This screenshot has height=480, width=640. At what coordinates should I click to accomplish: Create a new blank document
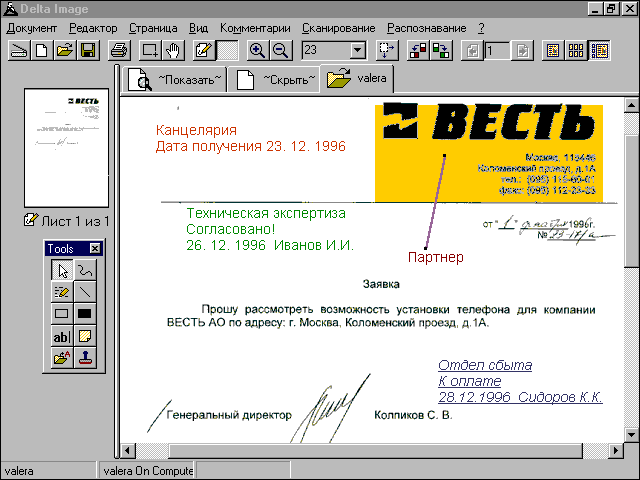point(41,51)
